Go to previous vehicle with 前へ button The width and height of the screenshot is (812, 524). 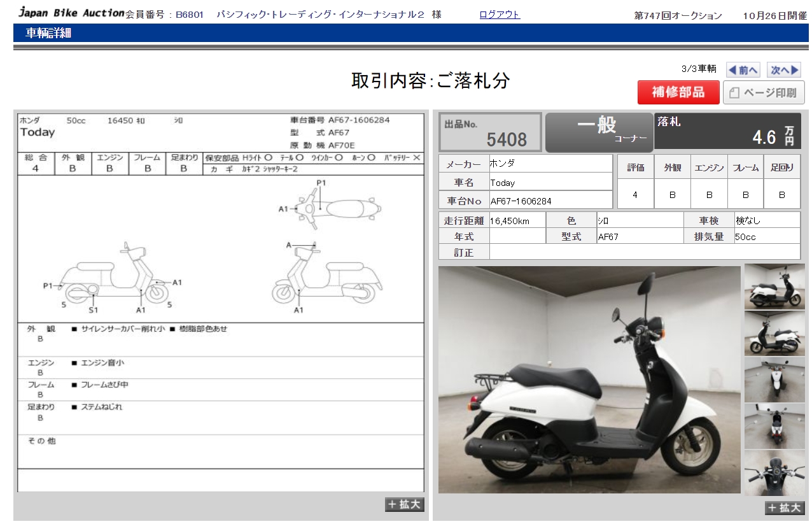743,70
